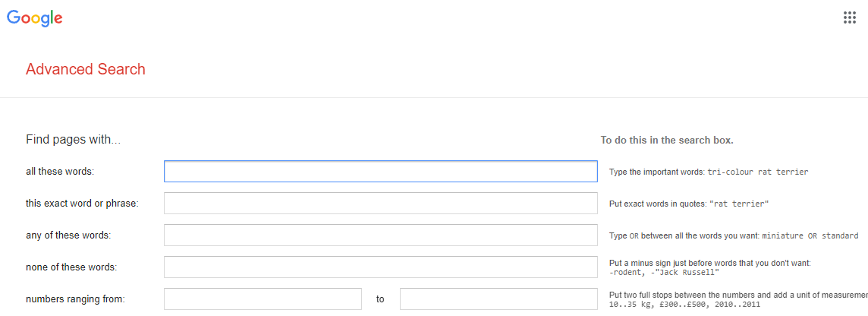Click the 'none of these words:' label
Image resolution: width=868 pixels, height=316 pixels.
[71, 267]
